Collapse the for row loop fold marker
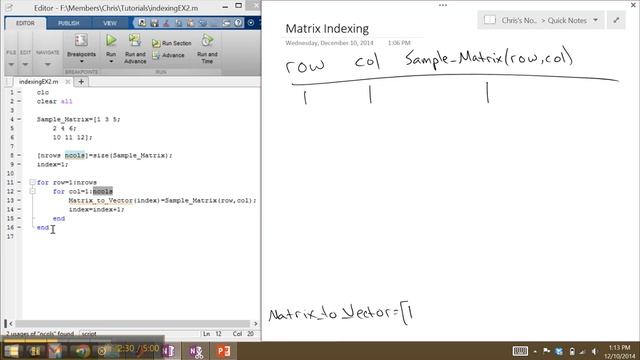640x360 pixels. tap(32, 182)
